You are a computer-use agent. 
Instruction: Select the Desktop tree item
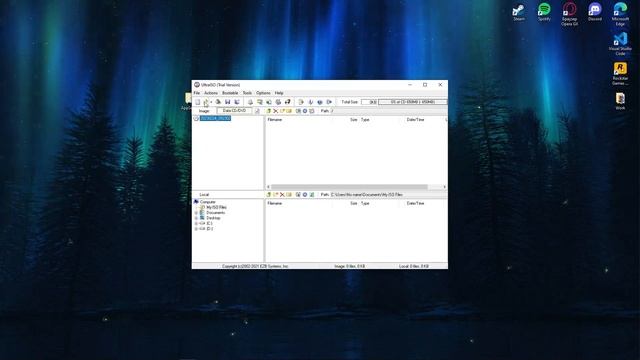pos(213,218)
